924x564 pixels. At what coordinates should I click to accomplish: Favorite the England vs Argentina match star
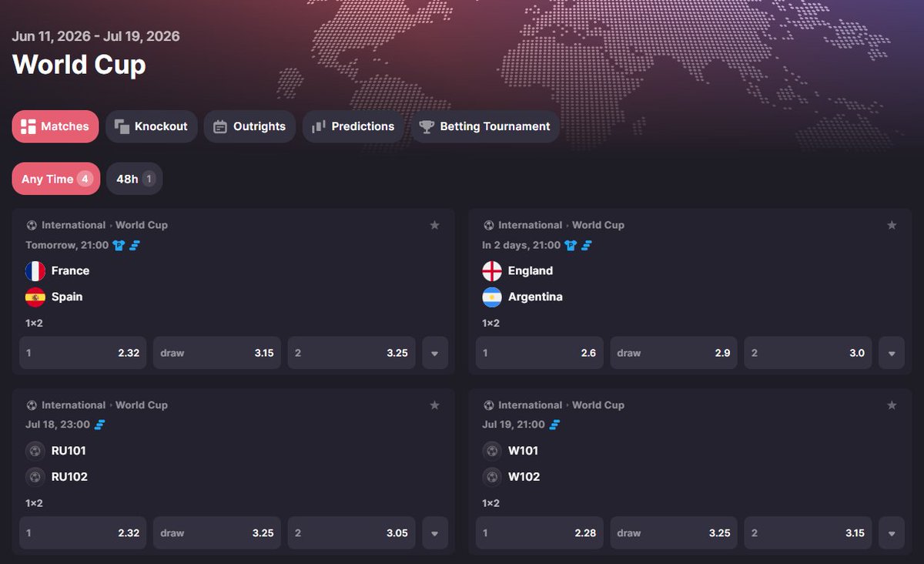(892, 225)
